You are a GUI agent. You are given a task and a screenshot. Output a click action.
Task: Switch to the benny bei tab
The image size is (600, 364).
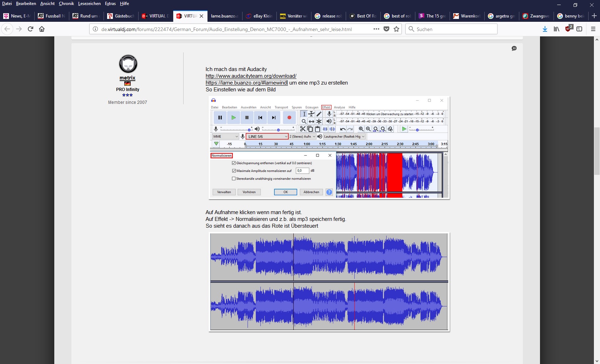pyautogui.click(x=571, y=16)
